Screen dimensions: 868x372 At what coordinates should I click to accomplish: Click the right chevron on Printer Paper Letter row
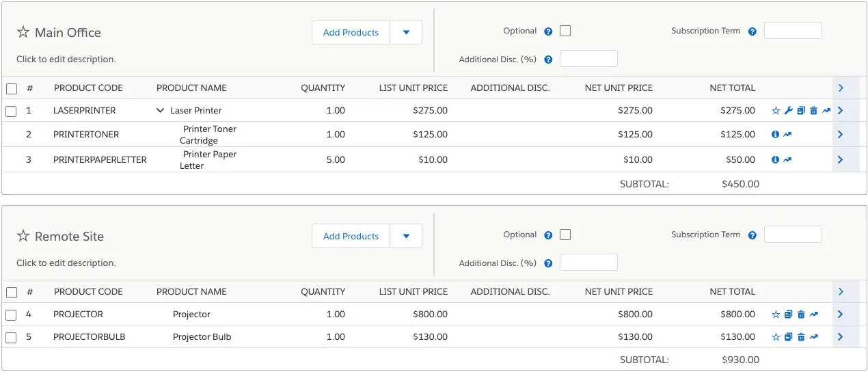coord(841,160)
